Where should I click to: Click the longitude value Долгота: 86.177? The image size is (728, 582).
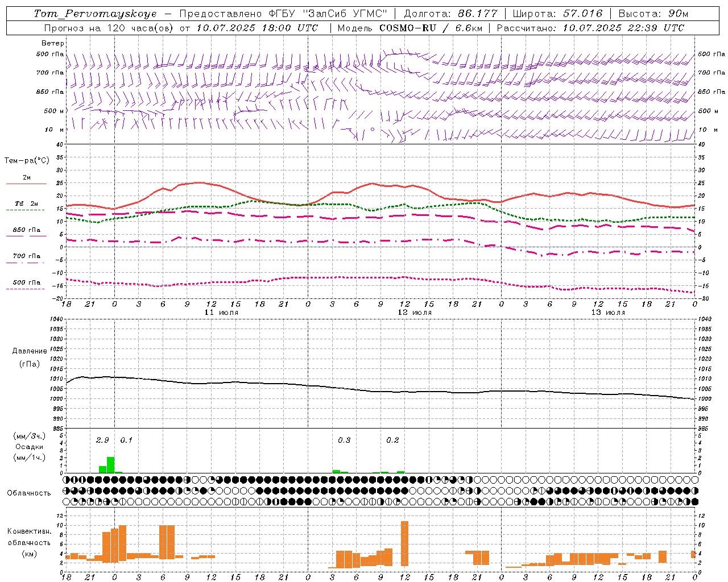click(x=450, y=14)
